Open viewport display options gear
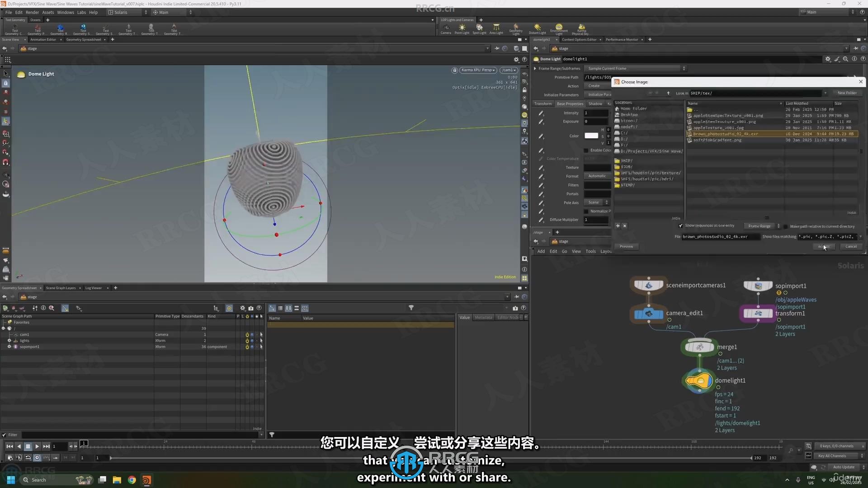 pos(516,60)
